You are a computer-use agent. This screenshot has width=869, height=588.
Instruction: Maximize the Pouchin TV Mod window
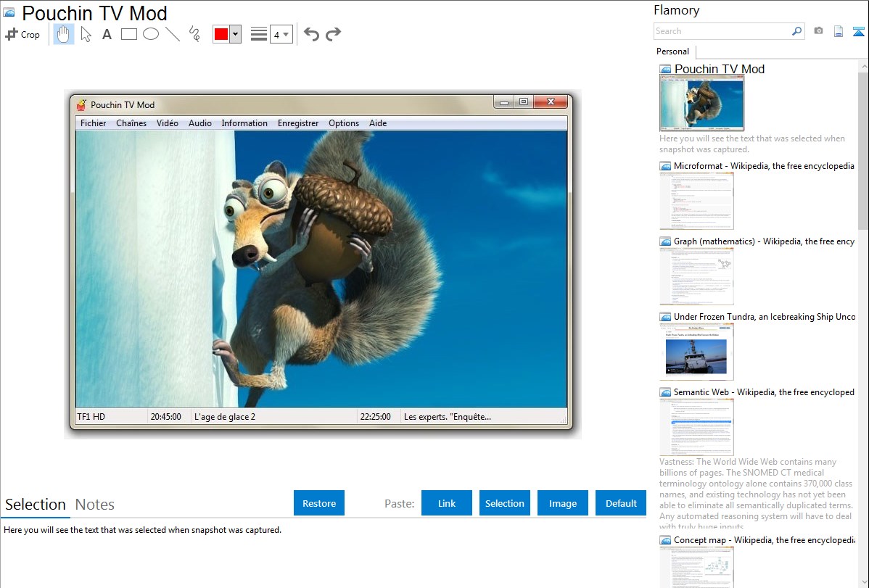click(x=524, y=102)
